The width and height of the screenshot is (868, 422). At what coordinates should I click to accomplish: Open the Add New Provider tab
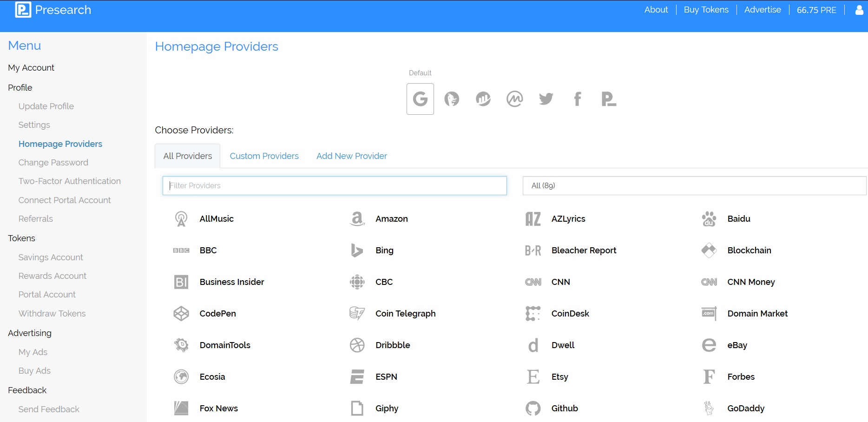coord(351,156)
